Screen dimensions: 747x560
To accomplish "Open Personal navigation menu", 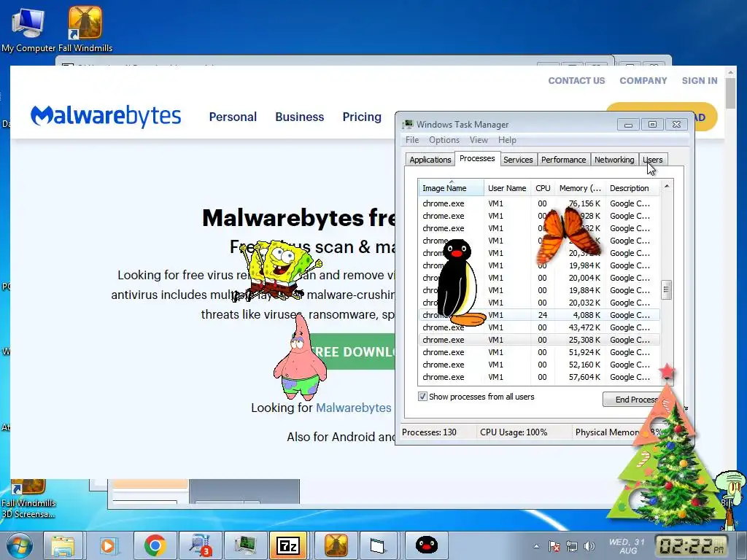I will 233,117.
